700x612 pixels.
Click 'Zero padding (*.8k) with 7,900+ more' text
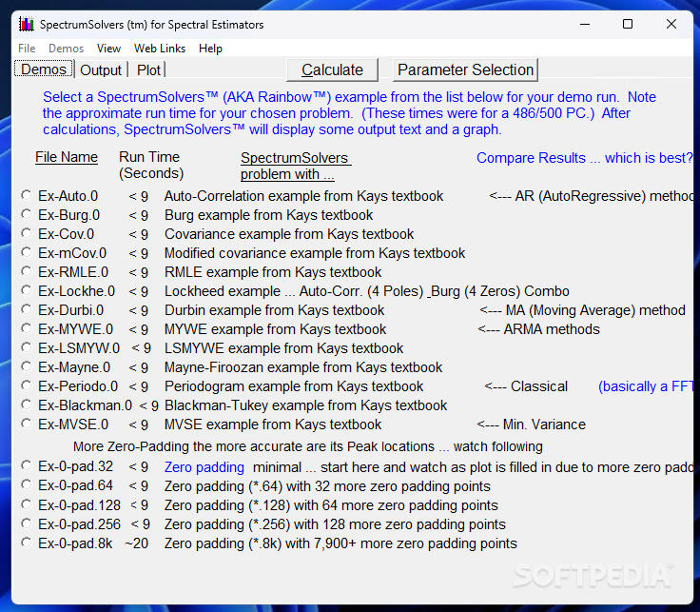(x=340, y=543)
